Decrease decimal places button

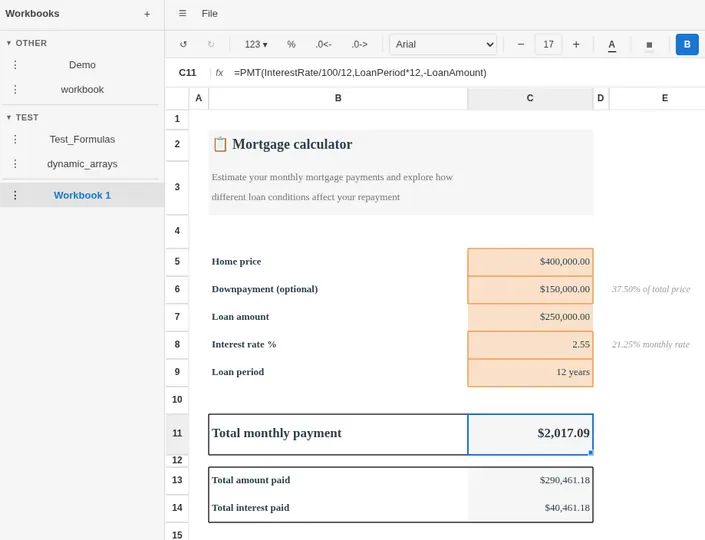pyautogui.click(x=323, y=44)
